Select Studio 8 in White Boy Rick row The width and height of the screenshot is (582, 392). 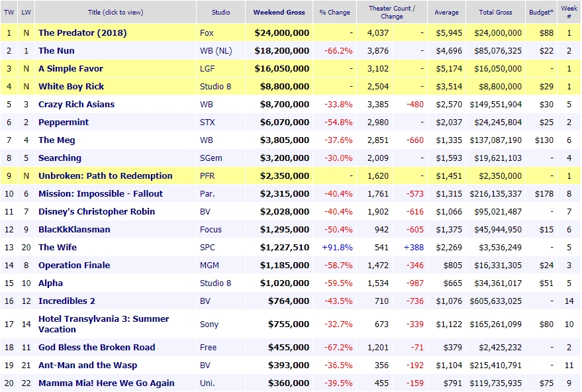tap(216, 87)
